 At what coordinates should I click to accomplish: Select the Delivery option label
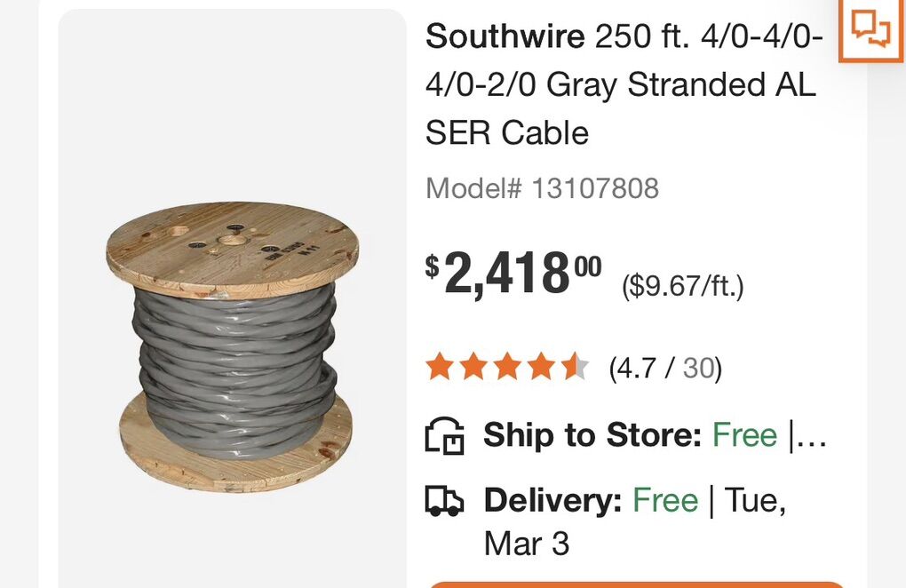[552, 501]
